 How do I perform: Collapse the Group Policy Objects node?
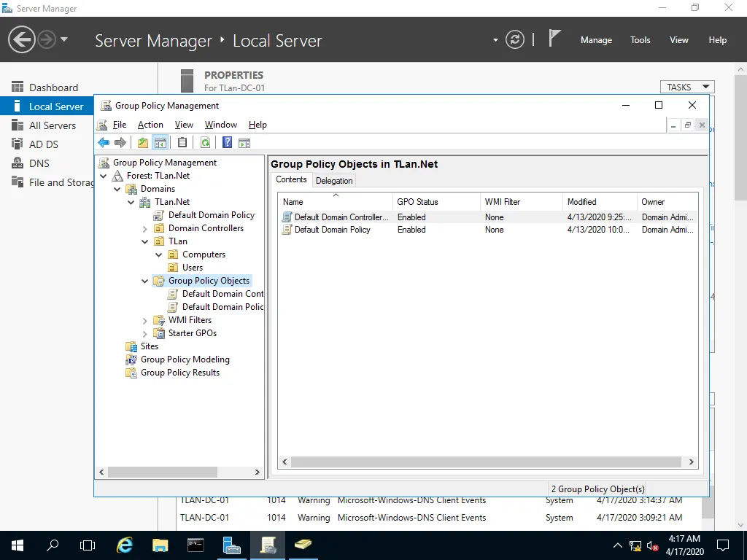145,281
